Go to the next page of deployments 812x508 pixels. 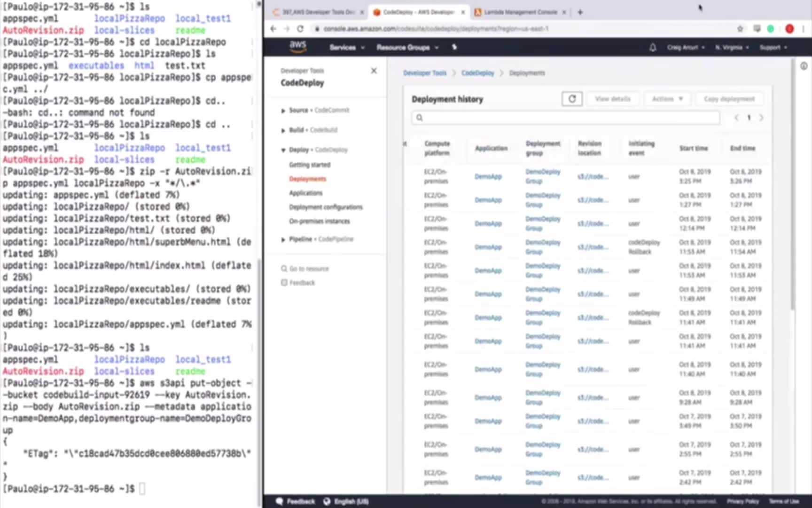coord(761,118)
